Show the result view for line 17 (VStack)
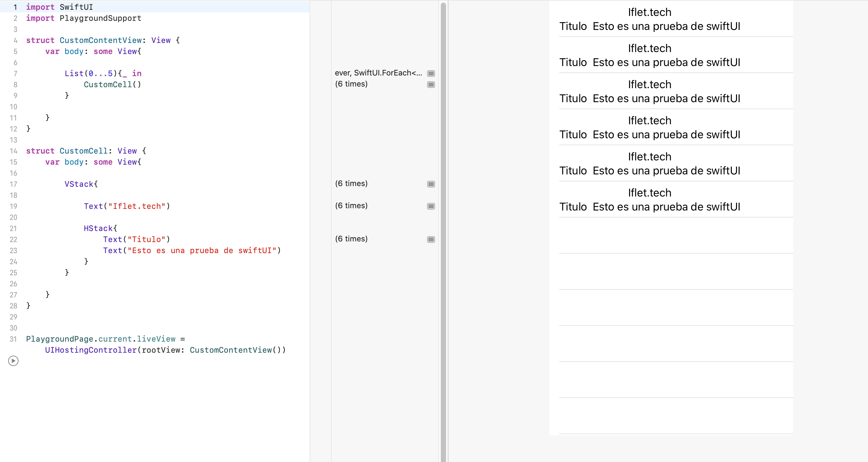 click(x=431, y=184)
